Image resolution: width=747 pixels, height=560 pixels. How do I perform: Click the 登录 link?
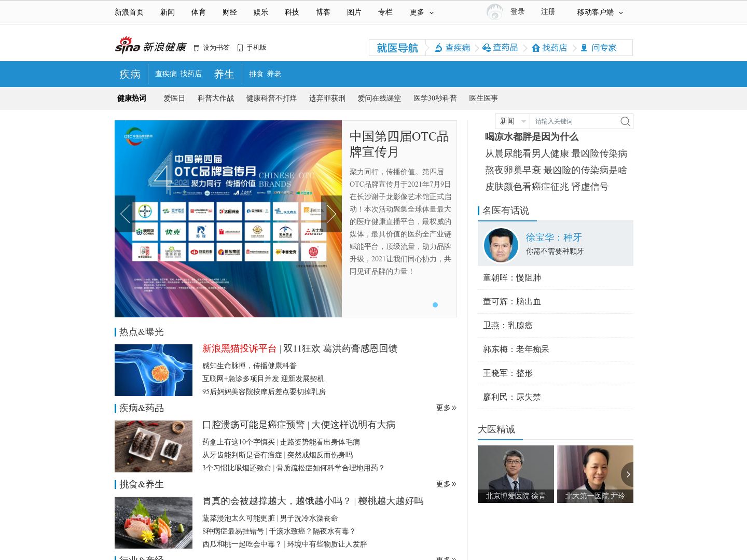click(x=518, y=11)
